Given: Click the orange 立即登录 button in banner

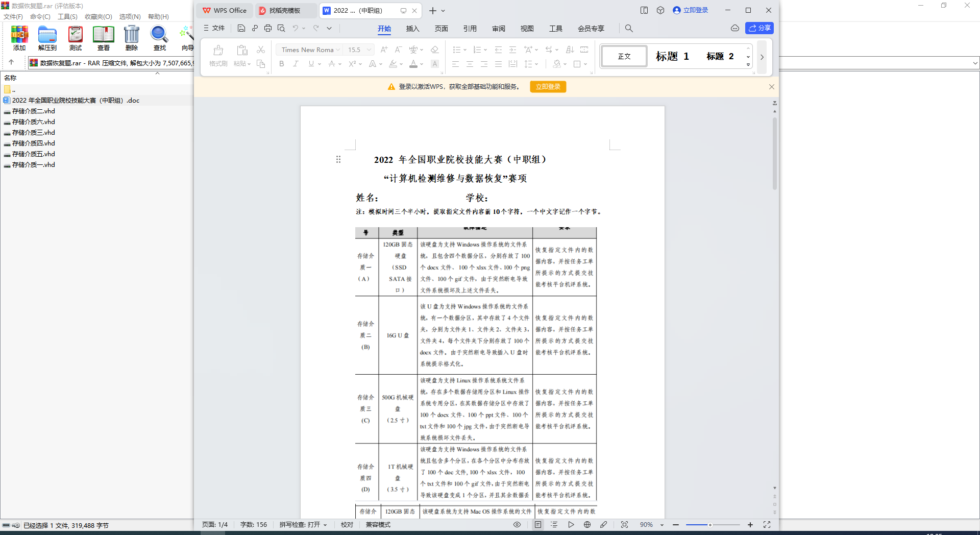Looking at the screenshot, I should point(548,87).
